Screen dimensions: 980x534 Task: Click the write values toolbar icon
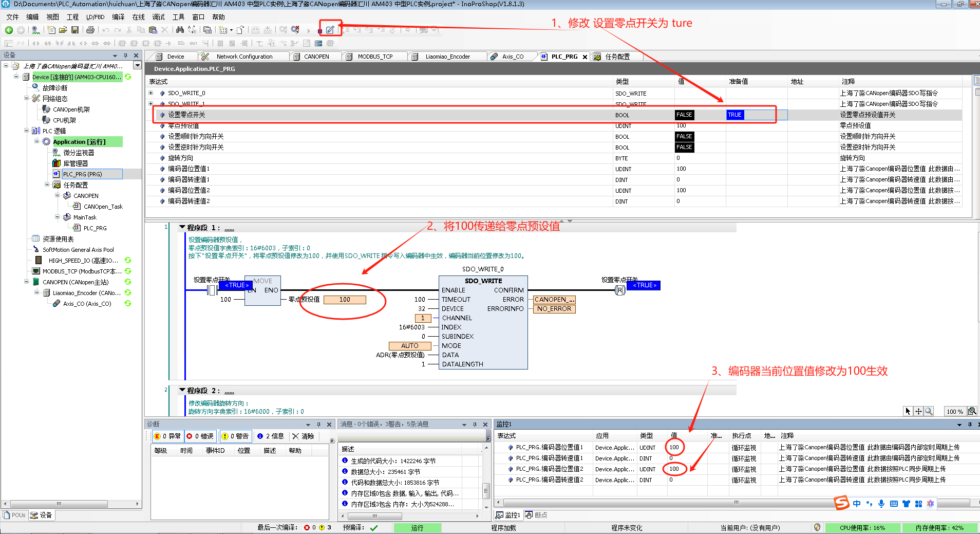330,30
